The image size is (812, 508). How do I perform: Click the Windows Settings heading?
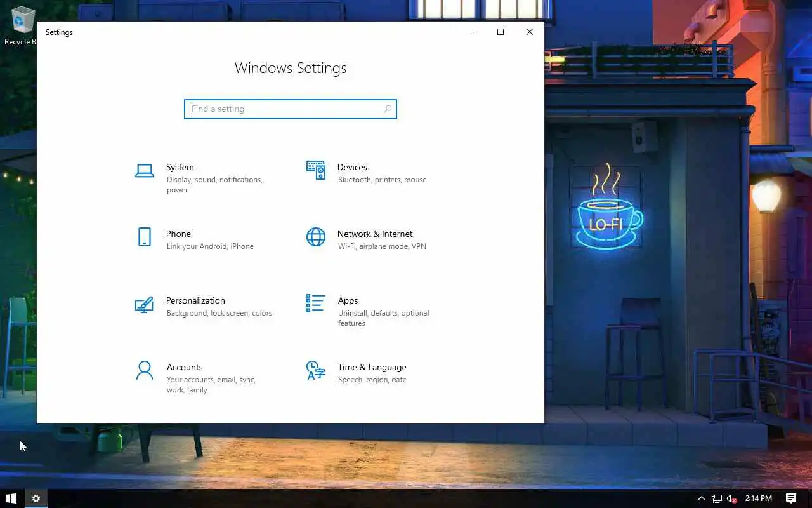(291, 68)
